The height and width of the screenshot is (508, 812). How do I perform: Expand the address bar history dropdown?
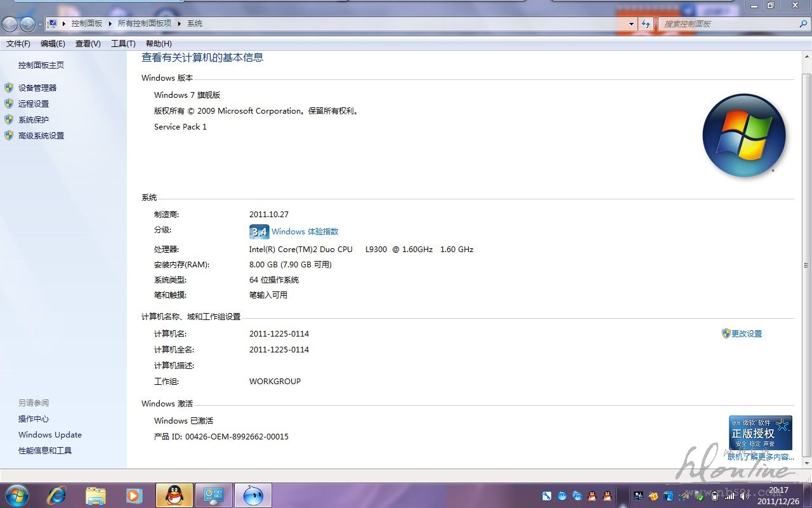[x=631, y=23]
